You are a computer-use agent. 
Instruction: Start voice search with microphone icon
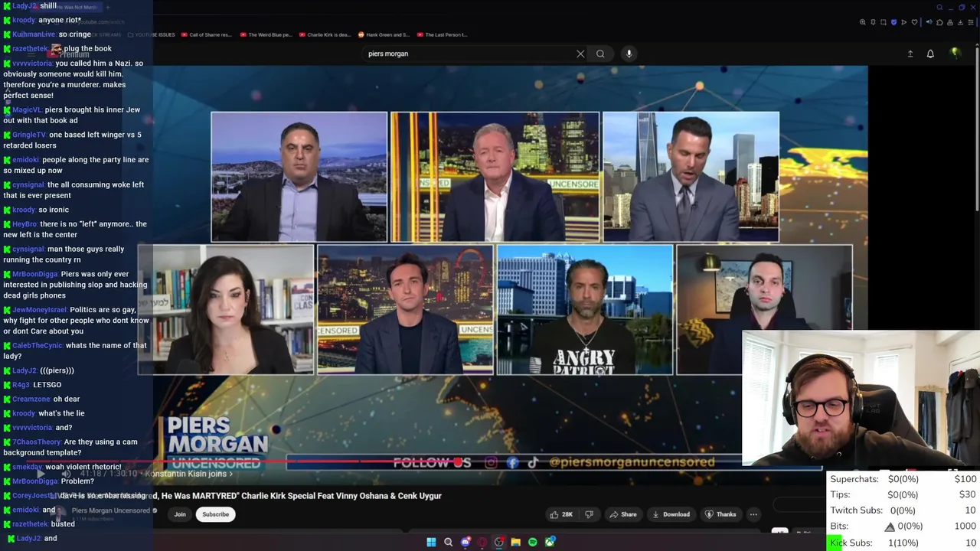coord(629,54)
